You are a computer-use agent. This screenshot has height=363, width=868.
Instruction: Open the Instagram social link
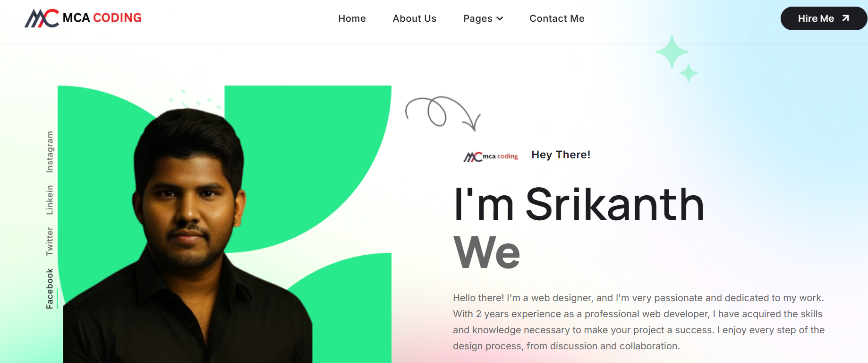(x=50, y=152)
